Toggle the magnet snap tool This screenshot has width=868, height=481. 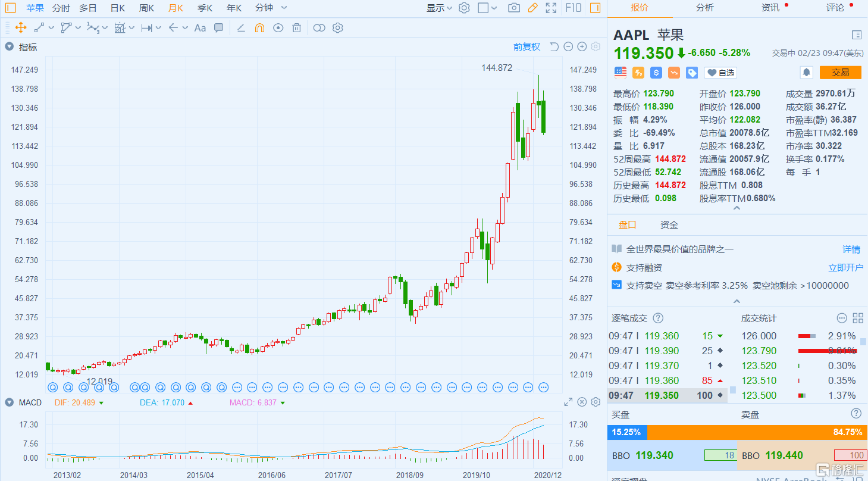tap(259, 27)
